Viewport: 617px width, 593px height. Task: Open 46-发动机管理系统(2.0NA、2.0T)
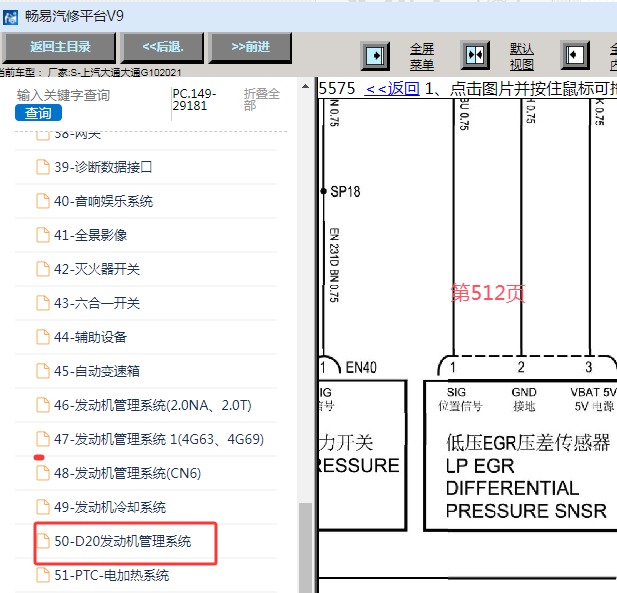[153, 405]
